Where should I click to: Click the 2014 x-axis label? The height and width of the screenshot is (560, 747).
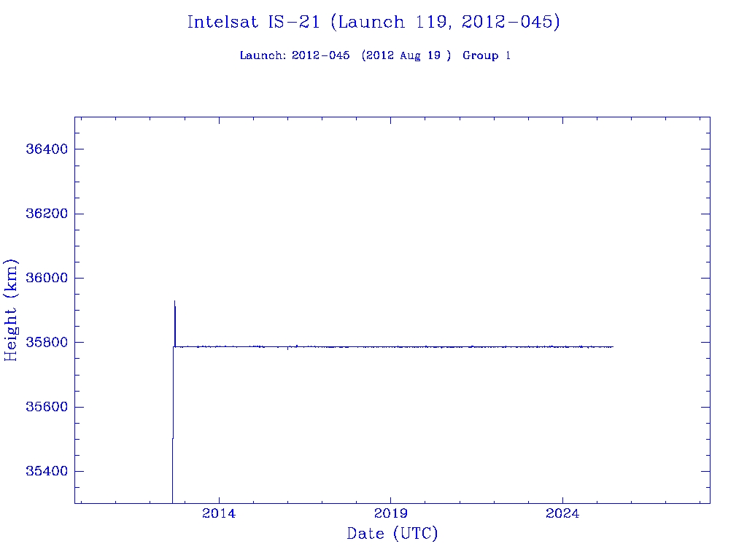click(x=219, y=513)
